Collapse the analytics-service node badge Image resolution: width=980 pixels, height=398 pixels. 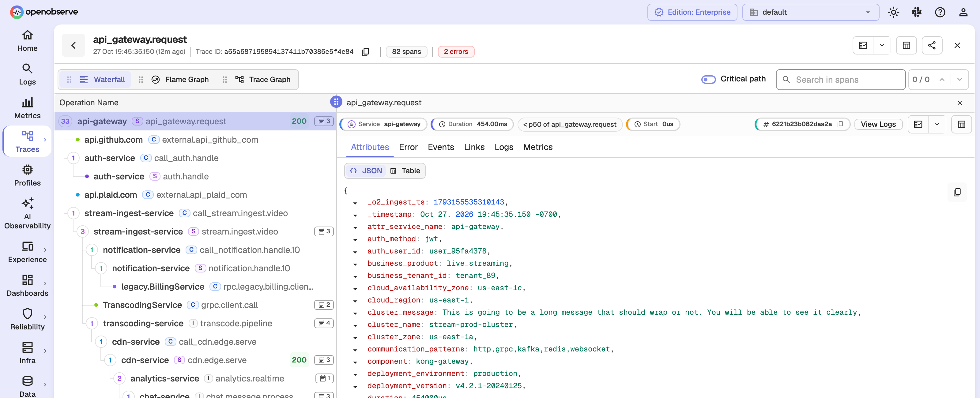coord(119,378)
